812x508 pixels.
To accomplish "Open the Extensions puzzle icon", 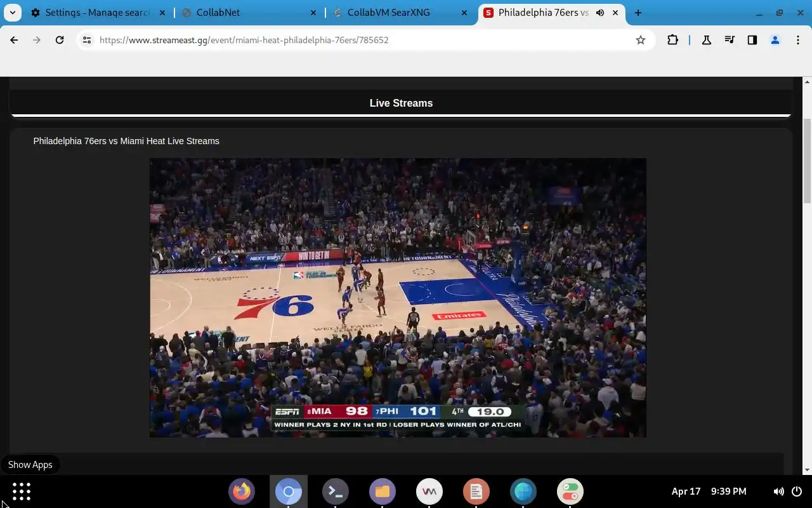I will (672, 40).
